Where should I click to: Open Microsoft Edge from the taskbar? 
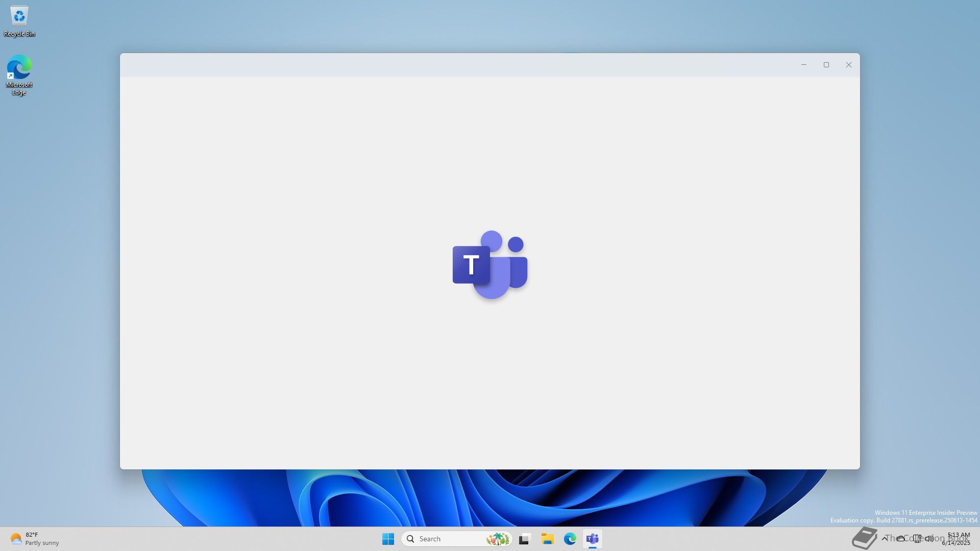[570, 539]
